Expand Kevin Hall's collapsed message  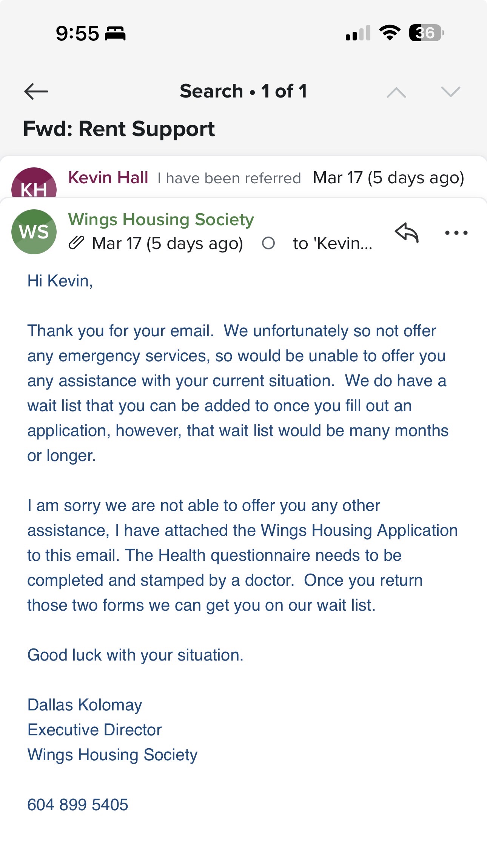click(229, 178)
